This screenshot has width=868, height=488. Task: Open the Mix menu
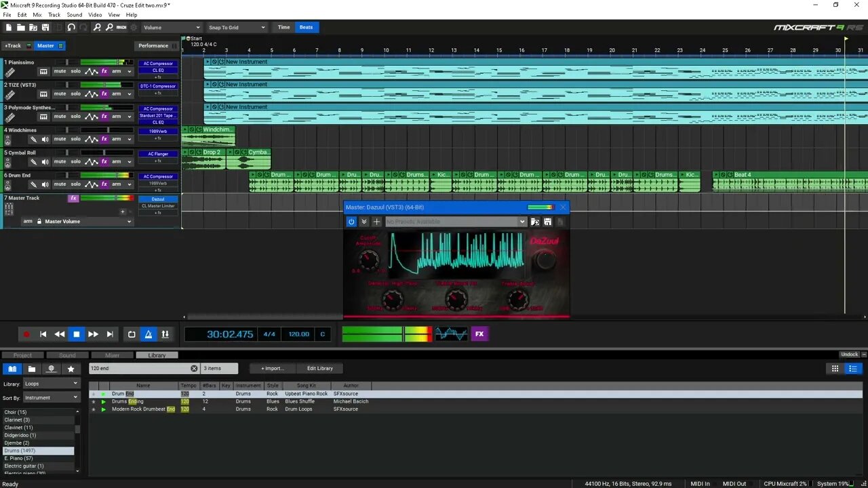(x=37, y=14)
